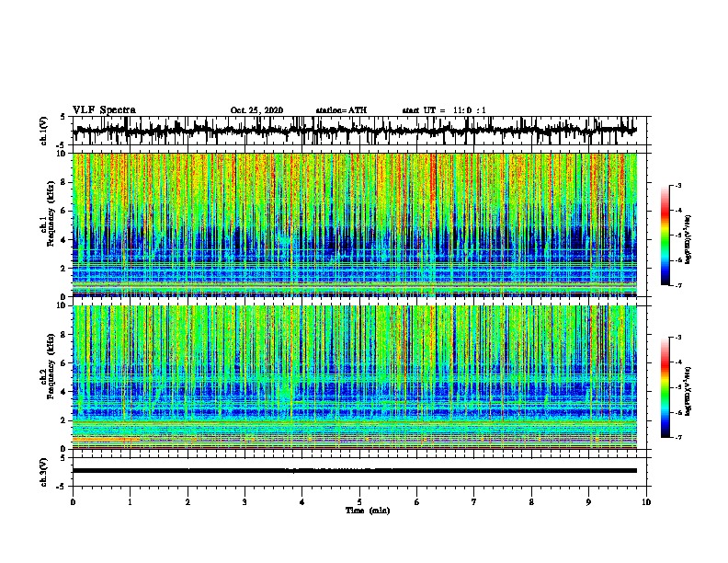Click the ch.1(V) axis label

[44, 131]
